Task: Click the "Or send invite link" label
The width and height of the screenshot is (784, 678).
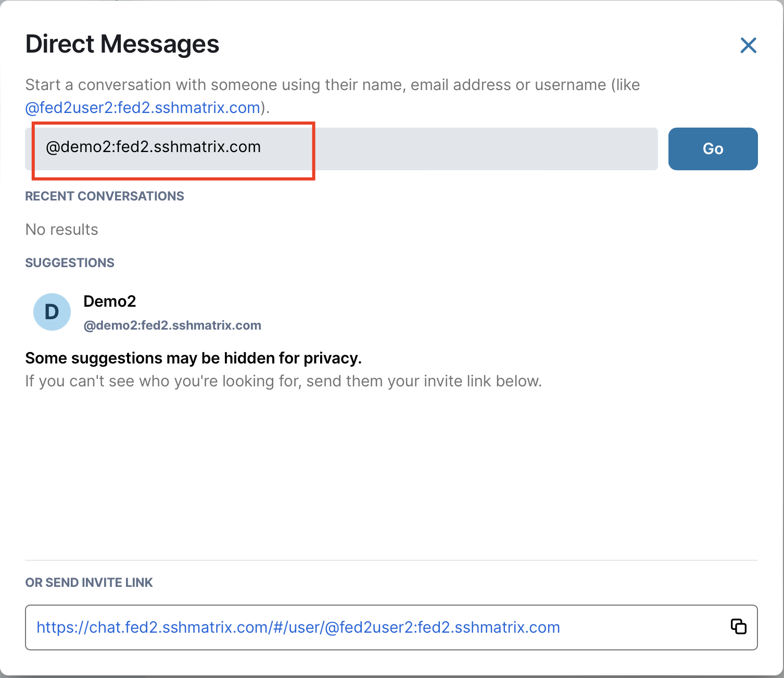Action: [89, 583]
